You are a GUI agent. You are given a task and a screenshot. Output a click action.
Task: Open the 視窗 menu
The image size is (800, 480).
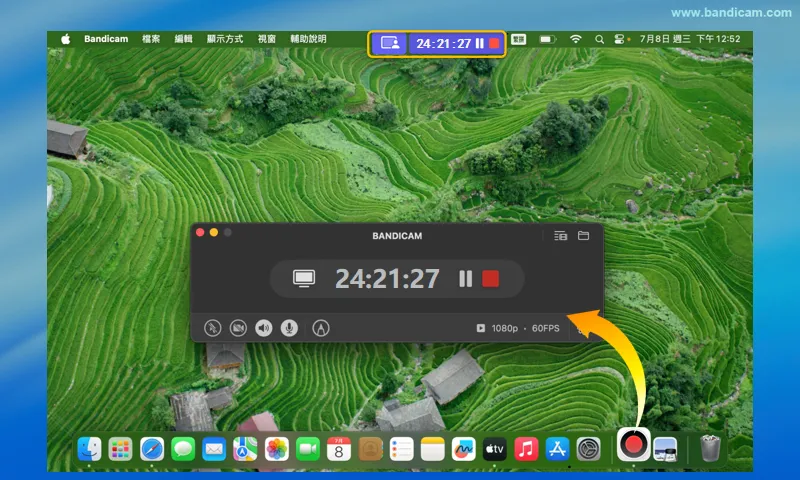[267, 39]
